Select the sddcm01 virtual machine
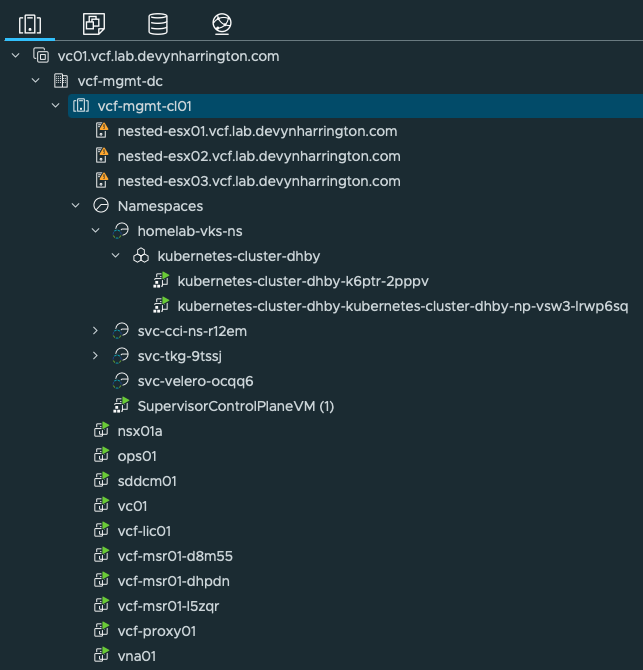The width and height of the screenshot is (643, 670). coord(147,481)
